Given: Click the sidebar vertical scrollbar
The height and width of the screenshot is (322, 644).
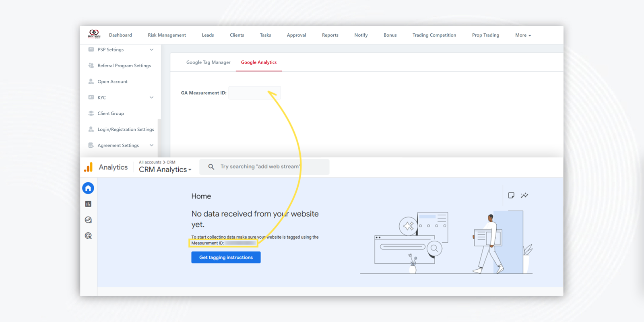Looking at the screenshot, I should (159, 138).
